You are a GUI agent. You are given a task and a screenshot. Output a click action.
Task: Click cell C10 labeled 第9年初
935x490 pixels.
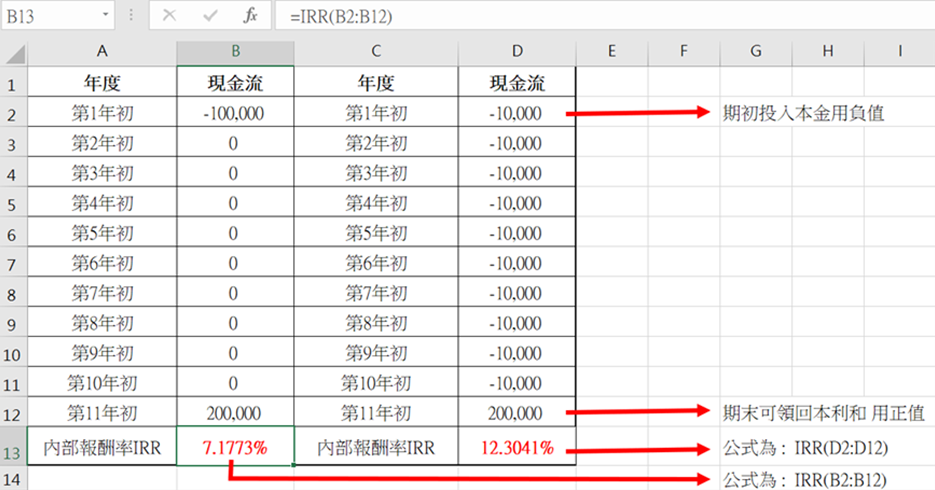[x=376, y=352]
